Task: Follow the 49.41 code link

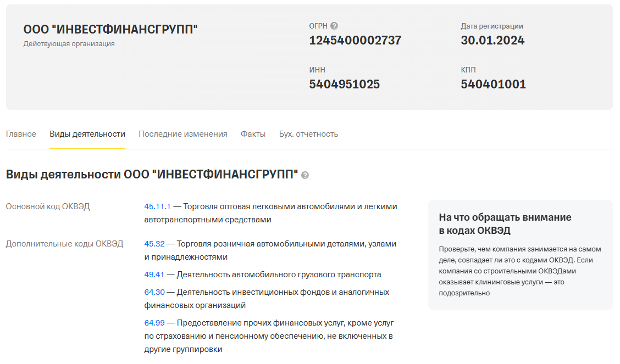Action: pyautogui.click(x=154, y=275)
